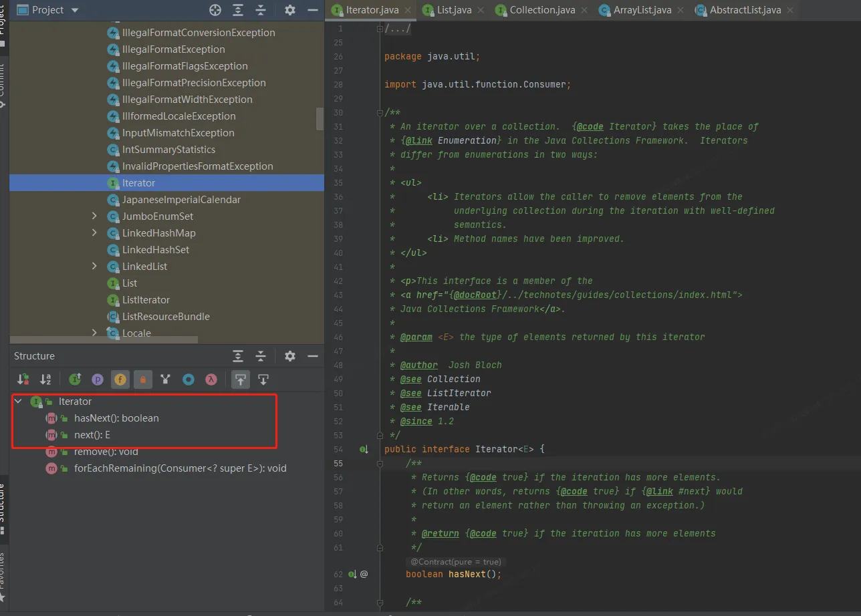Expand the LinkedHashMap node
The width and height of the screenshot is (861, 616).
94,233
